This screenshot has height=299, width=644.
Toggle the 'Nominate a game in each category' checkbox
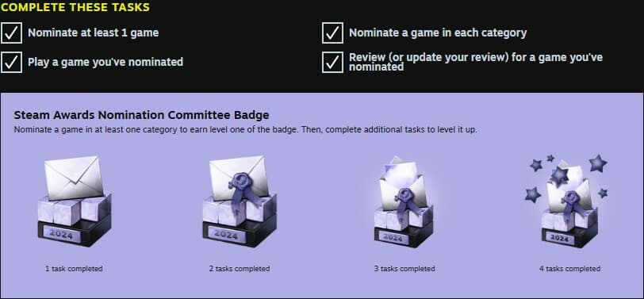332,33
